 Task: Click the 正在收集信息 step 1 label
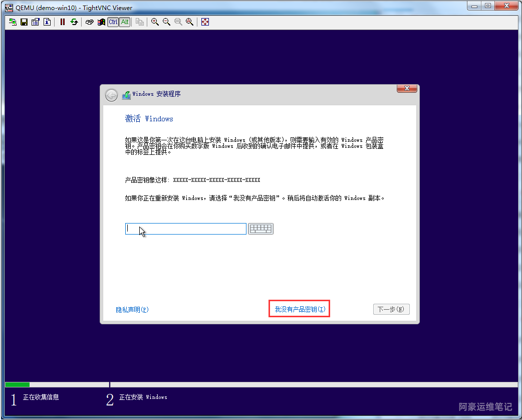(41, 397)
